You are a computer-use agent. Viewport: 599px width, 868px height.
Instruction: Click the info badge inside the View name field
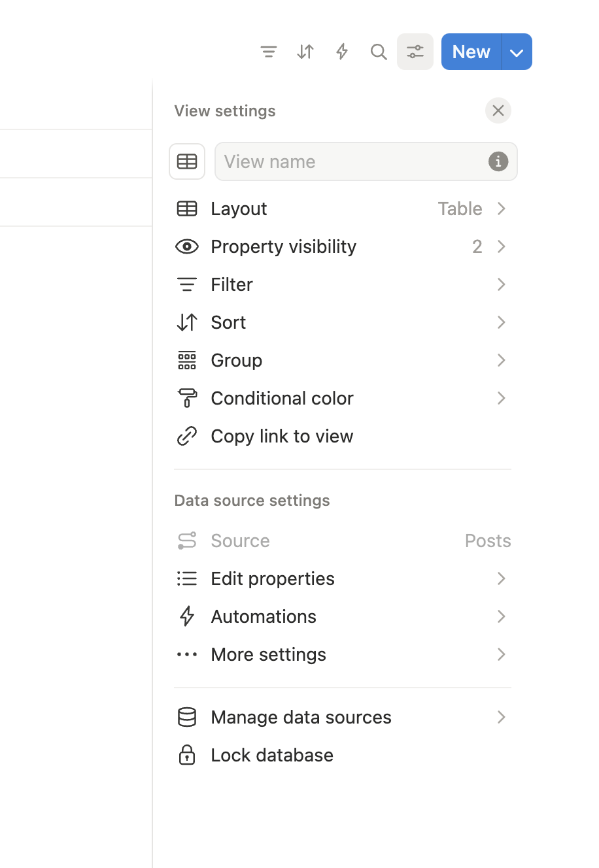click(x=498, y=161)
